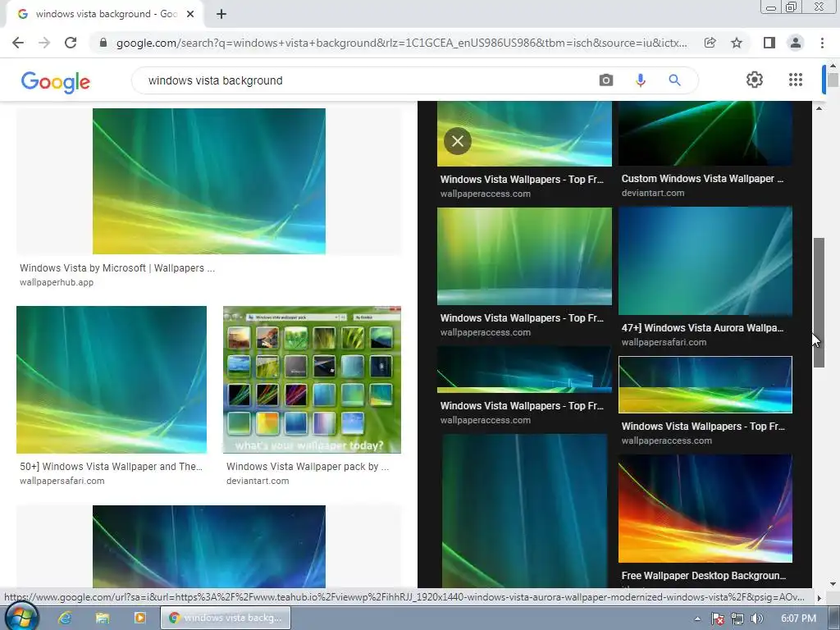Click the '47+] Windows Vista Aurora Wallpa...' title

(x=702, y=328)
